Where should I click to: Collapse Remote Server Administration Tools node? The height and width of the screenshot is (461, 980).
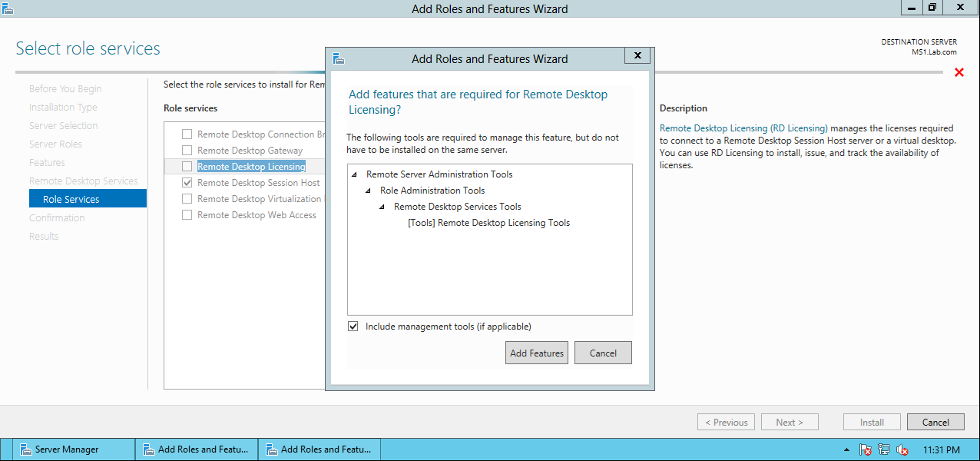(x=355, y=174)
